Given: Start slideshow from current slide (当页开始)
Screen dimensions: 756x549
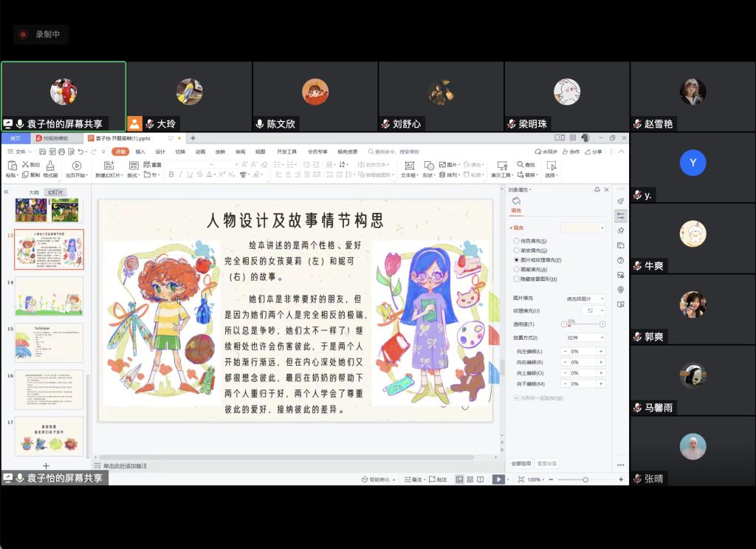Looking at the screenshot, I should click(x=77, y=166).
